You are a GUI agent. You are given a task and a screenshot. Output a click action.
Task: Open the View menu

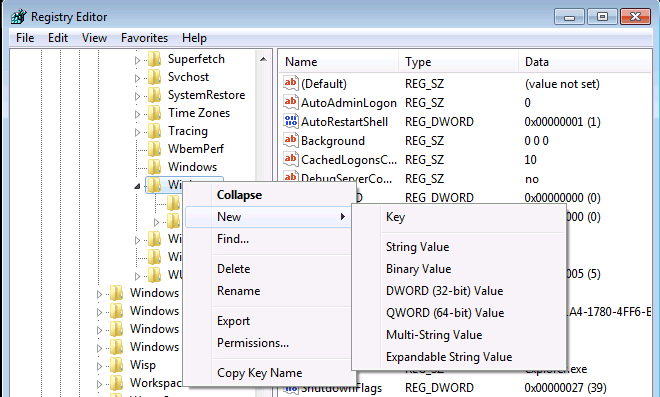94,38
